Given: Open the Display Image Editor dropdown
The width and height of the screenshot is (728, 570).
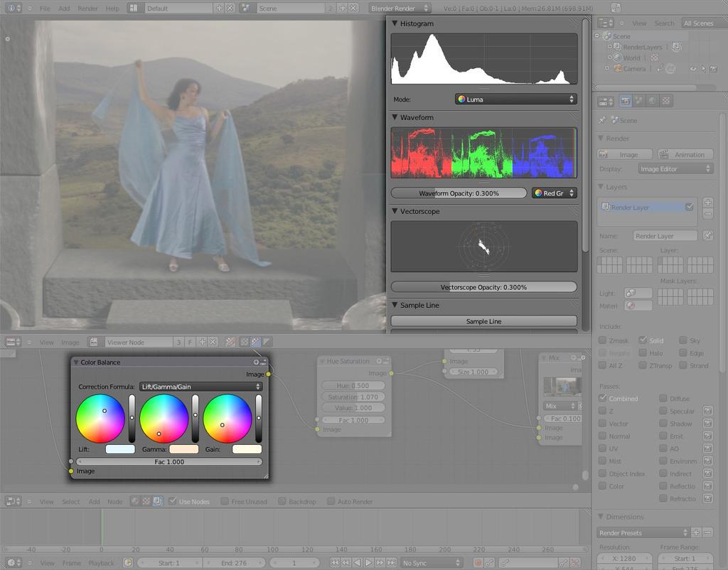Looking at the screenshot, I should (x=675, y=169).
